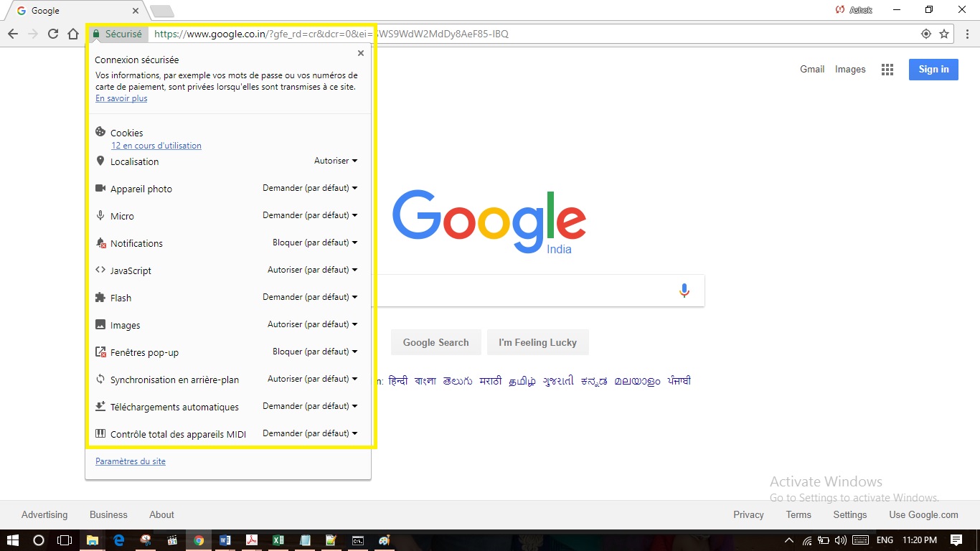Expand the Images Autoriser dropdown
The width and height of the screenshot is (980, 551).
313,324
